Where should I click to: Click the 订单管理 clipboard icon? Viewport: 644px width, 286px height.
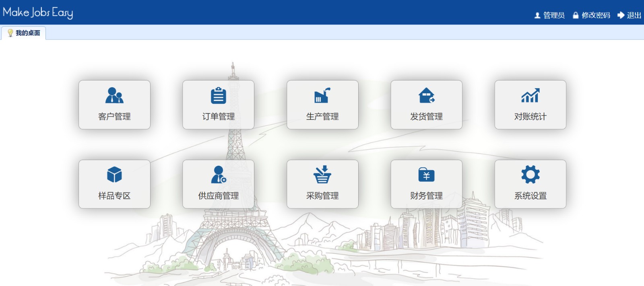[x=218, y=96]
